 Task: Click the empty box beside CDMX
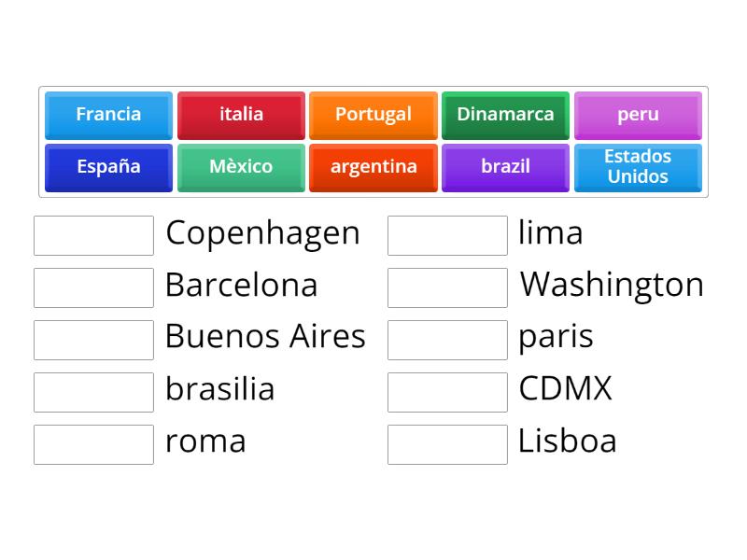coord(447,392)
